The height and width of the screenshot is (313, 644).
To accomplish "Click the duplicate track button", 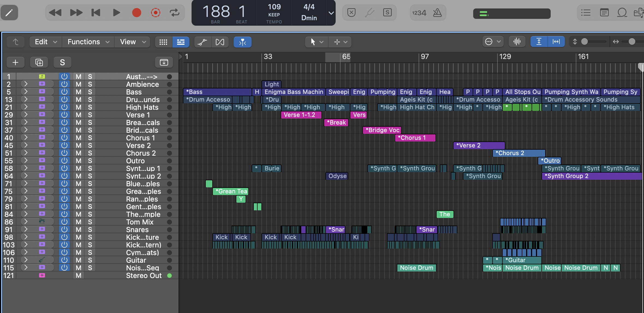I will [39, 63].
